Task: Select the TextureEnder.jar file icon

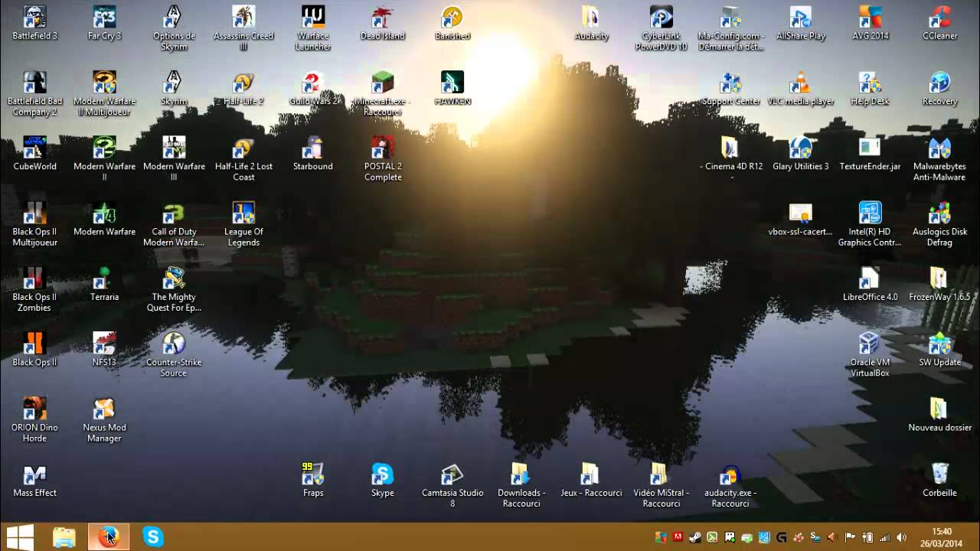Action: tap(871, 147)
